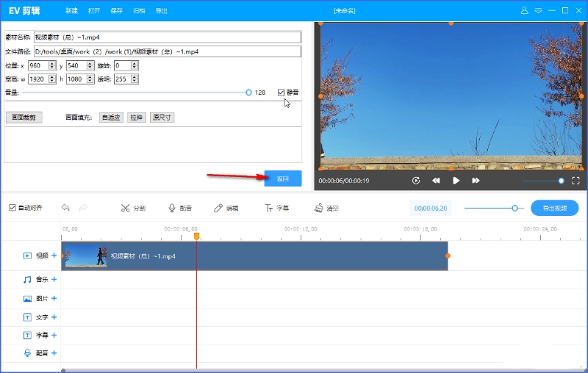Open the 配音 (dubbing) microphone tool
Image resolution: width=588 pixels, height=373 pixels.
pyautogui.click(x=179, y=208)
